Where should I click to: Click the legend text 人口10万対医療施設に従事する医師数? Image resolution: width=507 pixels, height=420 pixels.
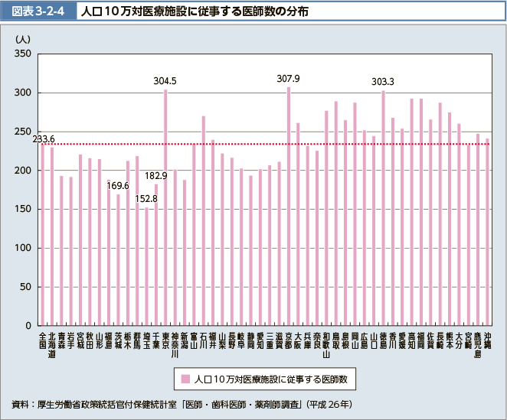(269, 378)
